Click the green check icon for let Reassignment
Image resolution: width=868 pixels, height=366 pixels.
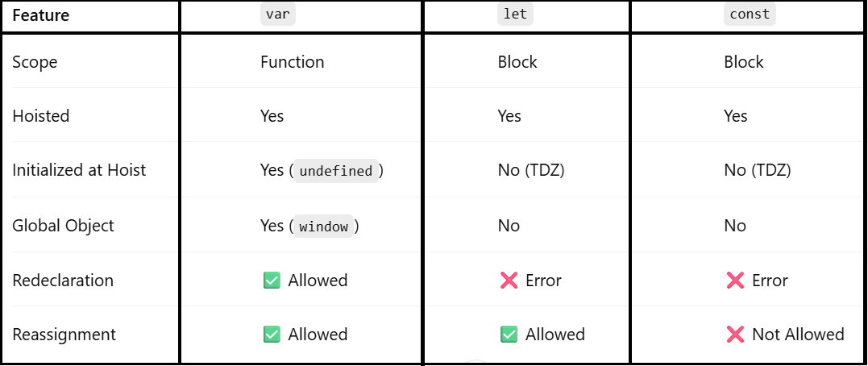point(509,335)
